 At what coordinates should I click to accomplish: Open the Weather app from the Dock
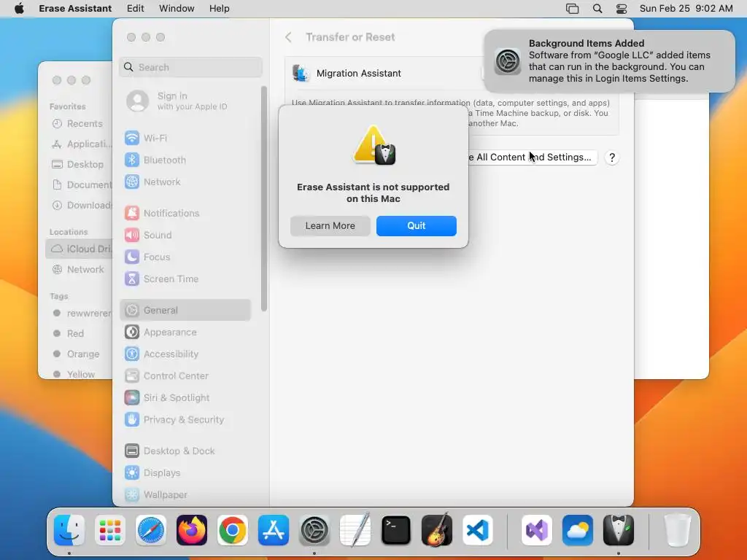pos(578,530)
